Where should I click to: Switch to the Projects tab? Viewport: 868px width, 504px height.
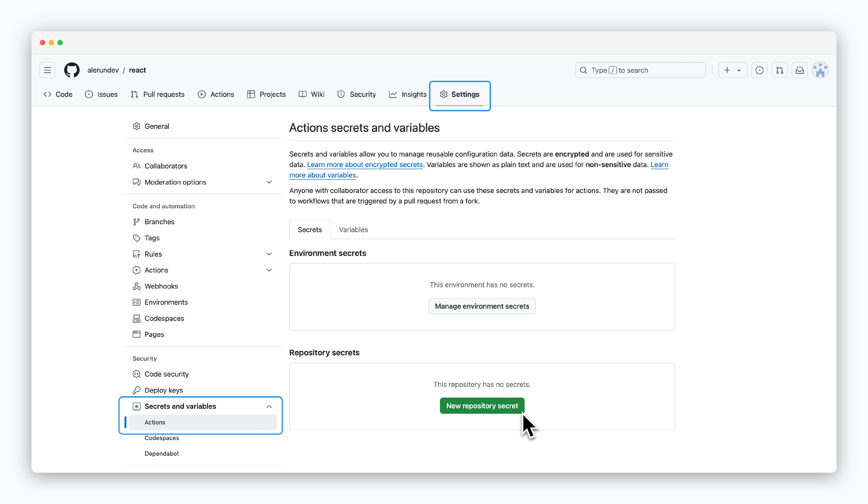[x=266, y=94]
